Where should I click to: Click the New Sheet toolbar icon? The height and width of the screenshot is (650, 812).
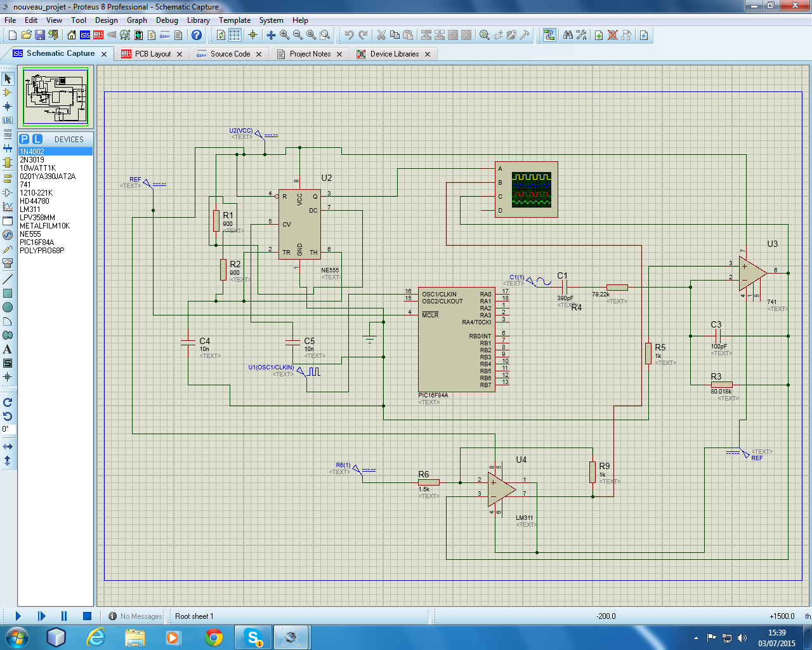[598, 35]
